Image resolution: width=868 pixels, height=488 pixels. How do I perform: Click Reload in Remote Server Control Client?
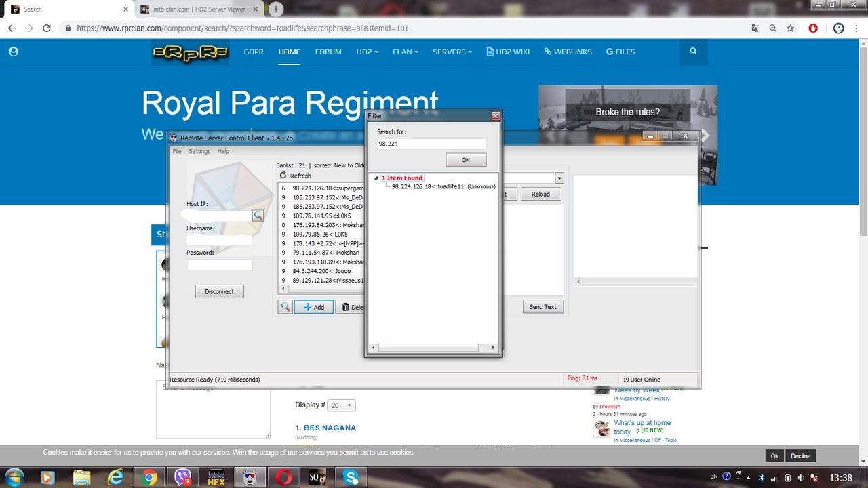(x=540, y=194)
